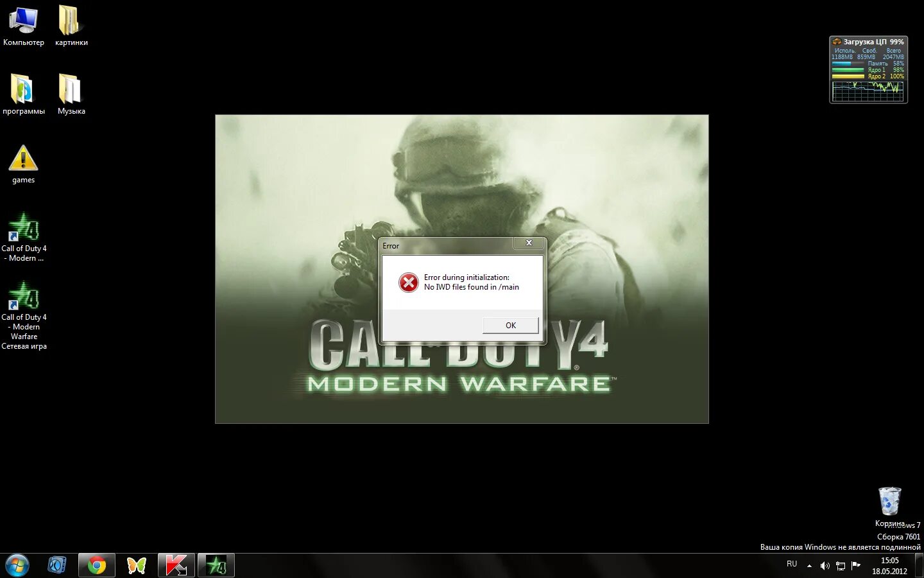The width and height of the screenshot is (924, 578).
Task: Open the volume speaker tray icon
Action: 825,566
